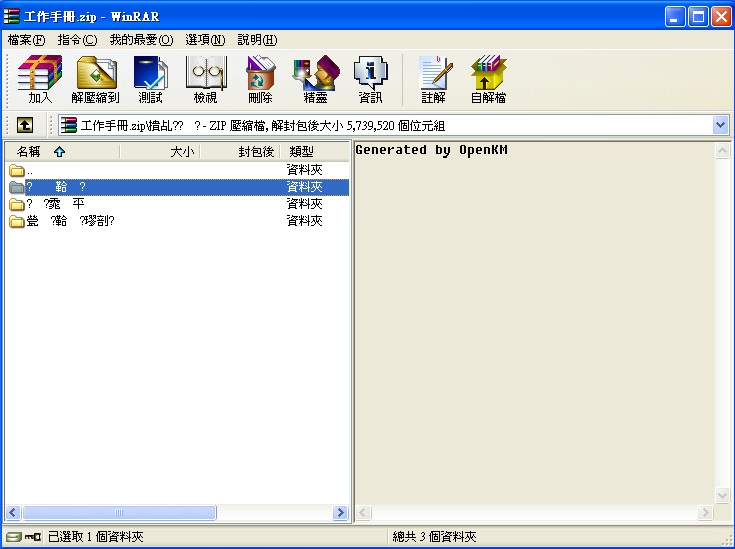Open the 我的最愛(O) menu

[141, 40]
